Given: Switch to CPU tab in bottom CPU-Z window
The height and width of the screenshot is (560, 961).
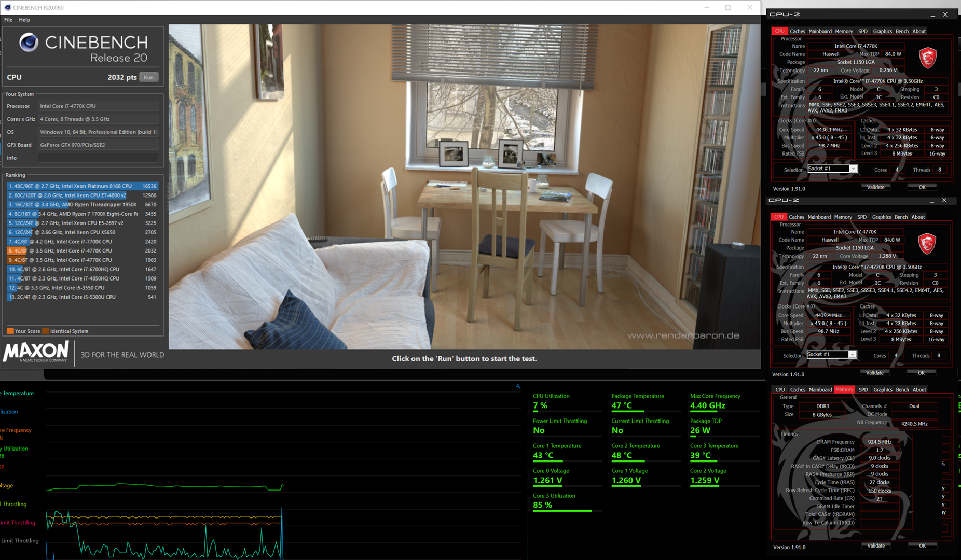Looking at the screenshot, I should [780, 389].
